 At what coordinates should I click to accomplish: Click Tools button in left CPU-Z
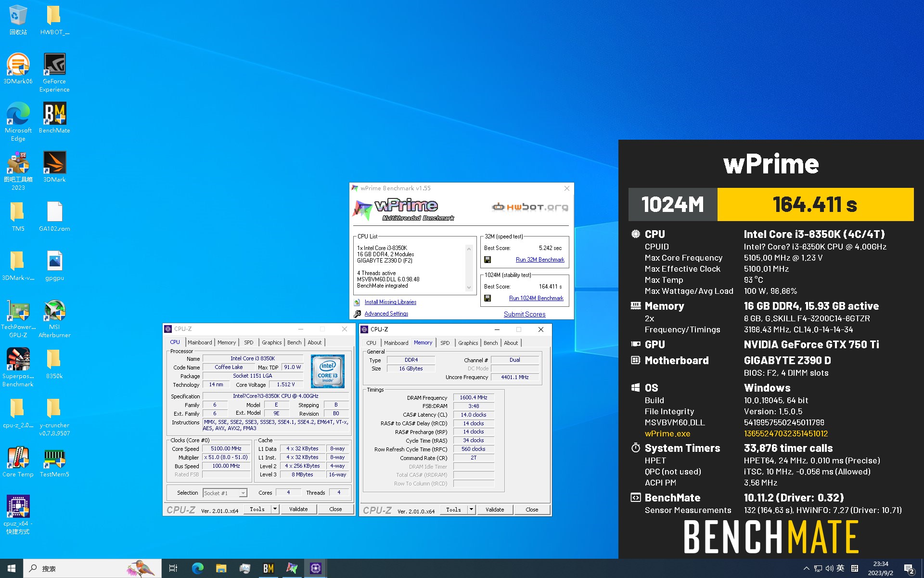pyautogui.click(x=257, y=509)
